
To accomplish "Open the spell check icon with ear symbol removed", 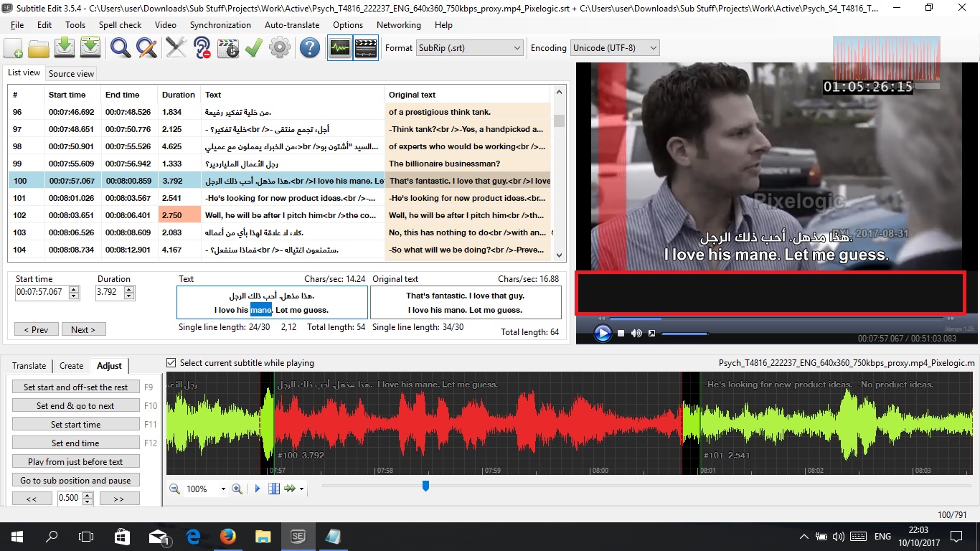I will coord(202,48).
